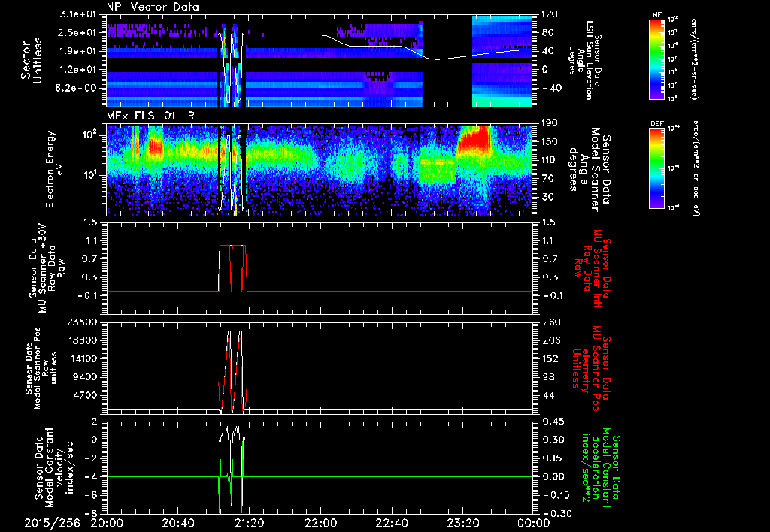Click the '-8' velocity tick value
The image size is (770, 532).
(x=92, y=514)
